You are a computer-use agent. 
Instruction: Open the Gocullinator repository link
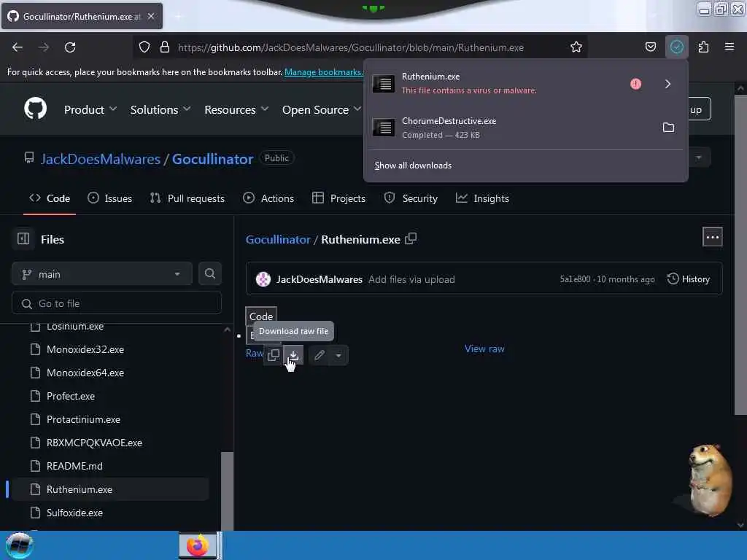click(212, 159)
